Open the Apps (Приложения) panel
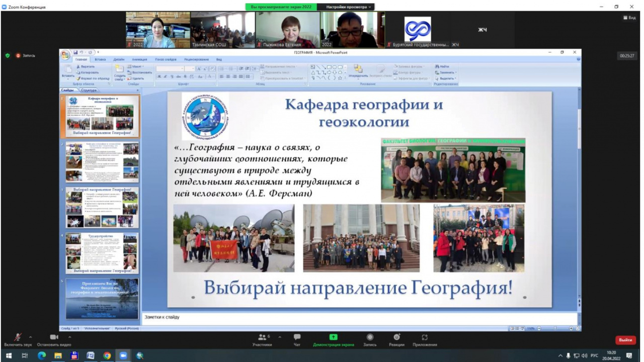Screen dimensions: 644x362 [425, 339]
